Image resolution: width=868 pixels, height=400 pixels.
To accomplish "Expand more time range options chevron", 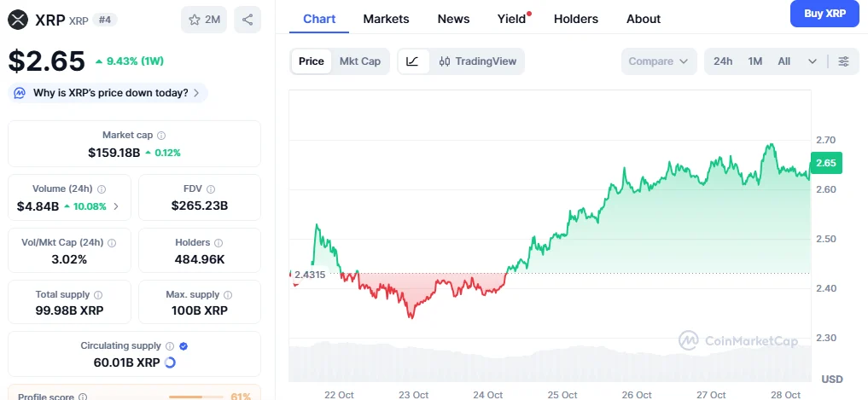I will (x=812, y=61).
